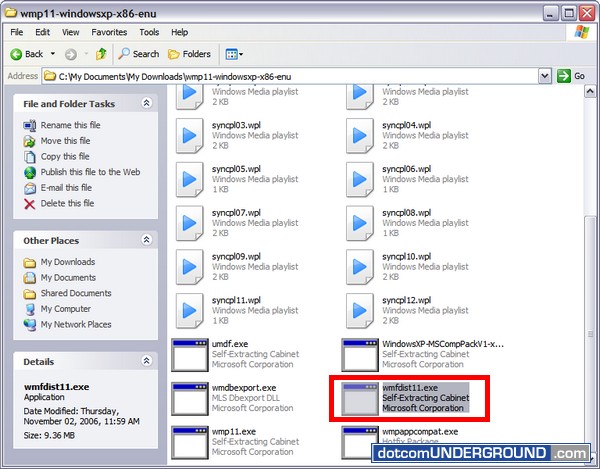Image resolution: width=600 pixels, height=469 pixels.
Task: Select the syncpl06.wpl playlist icon
Action: [360, 179]
